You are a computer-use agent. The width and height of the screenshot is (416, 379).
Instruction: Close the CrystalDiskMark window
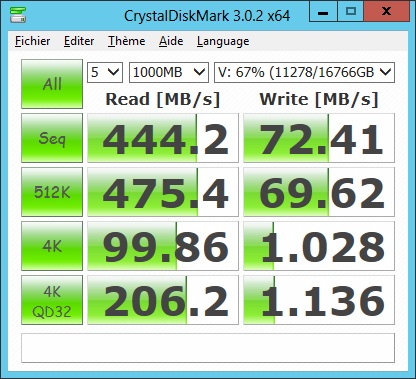387,12
